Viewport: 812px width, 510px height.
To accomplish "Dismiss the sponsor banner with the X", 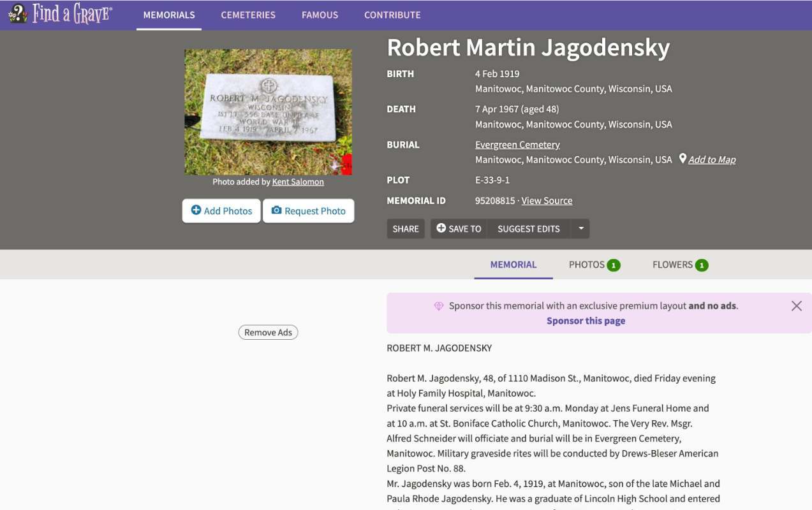I will [x=797, y=306].
